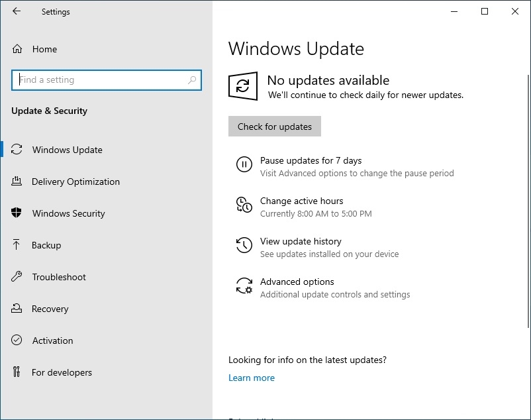Click the Home house icon
The width and height of the screenshot is (531, 420).
17,48
